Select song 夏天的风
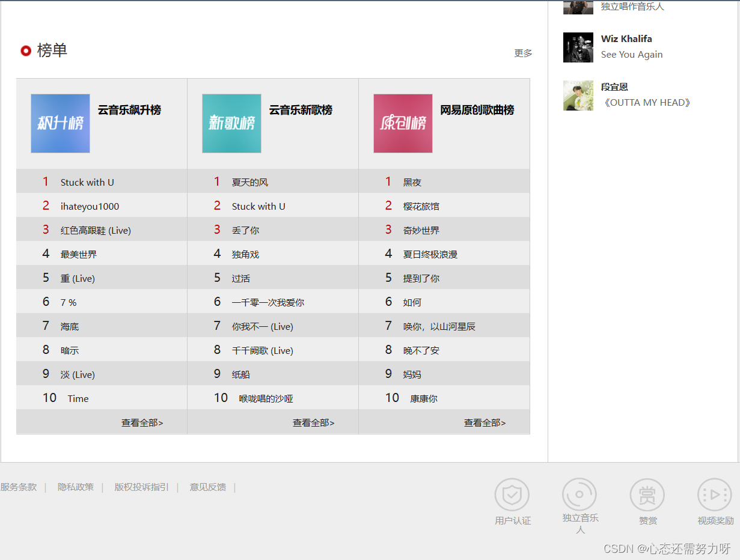Screen dimensions: 740x560 click(250, 183)
